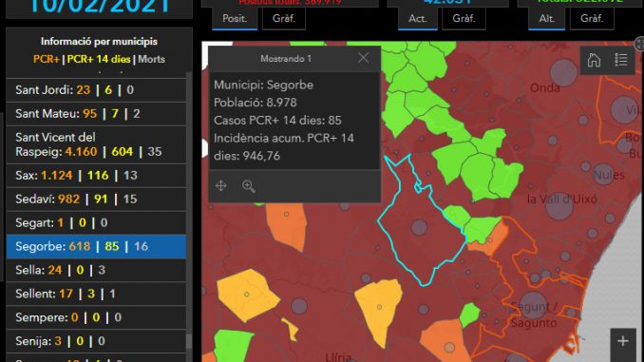
Task: Select the Posit. tab
Action: pyautogui.click(x=235, y=18)
